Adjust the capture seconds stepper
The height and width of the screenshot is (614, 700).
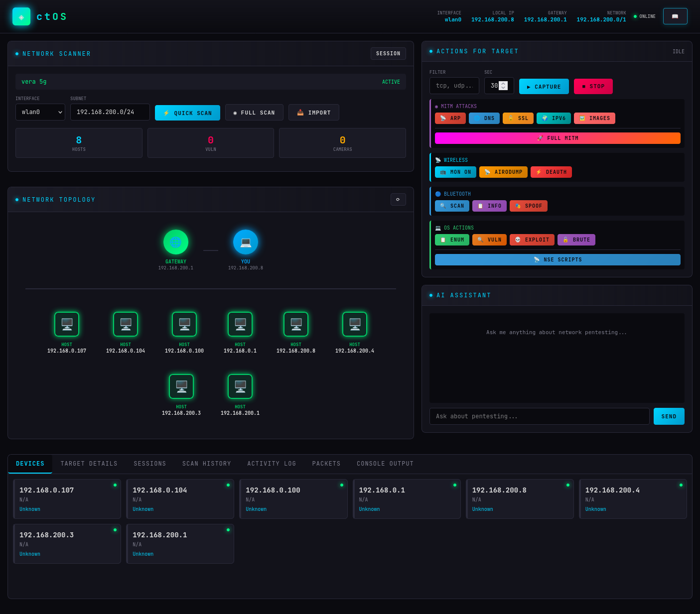point(503,86)
